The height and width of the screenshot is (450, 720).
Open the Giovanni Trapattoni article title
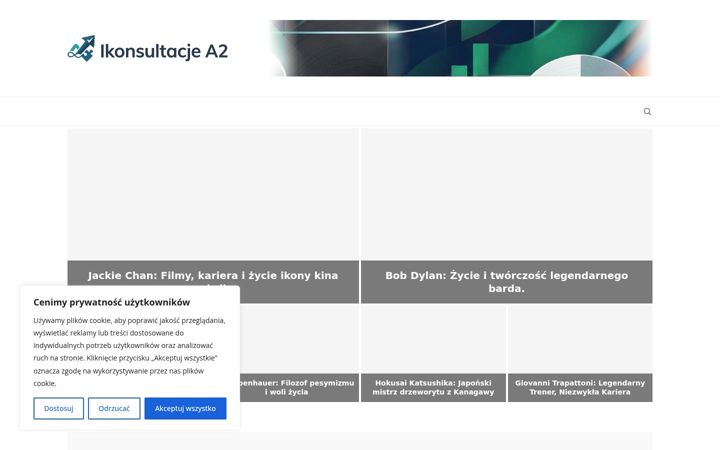[x=580, y=388]
